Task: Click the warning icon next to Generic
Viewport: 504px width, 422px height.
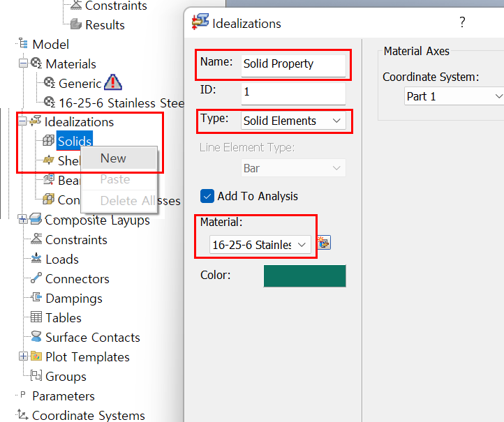Action: [112, 83]
